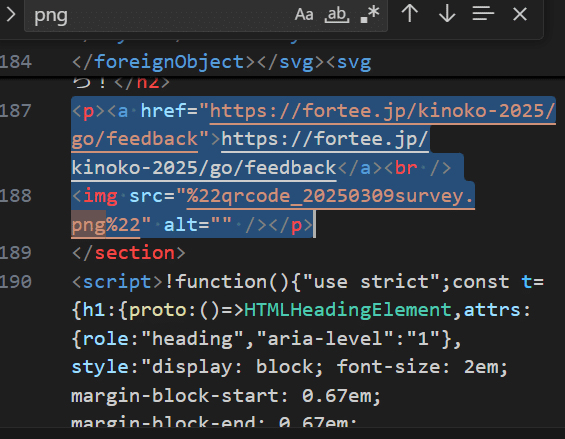Click line number 188
This screenshot has width=565, height=439.
(x=16, y=196)
